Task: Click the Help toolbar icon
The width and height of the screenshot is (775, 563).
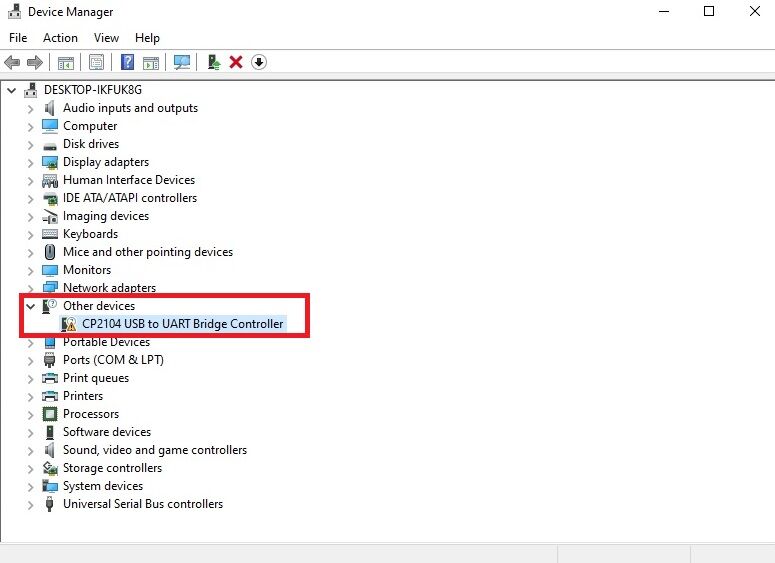Action: [x=128, y=62]
